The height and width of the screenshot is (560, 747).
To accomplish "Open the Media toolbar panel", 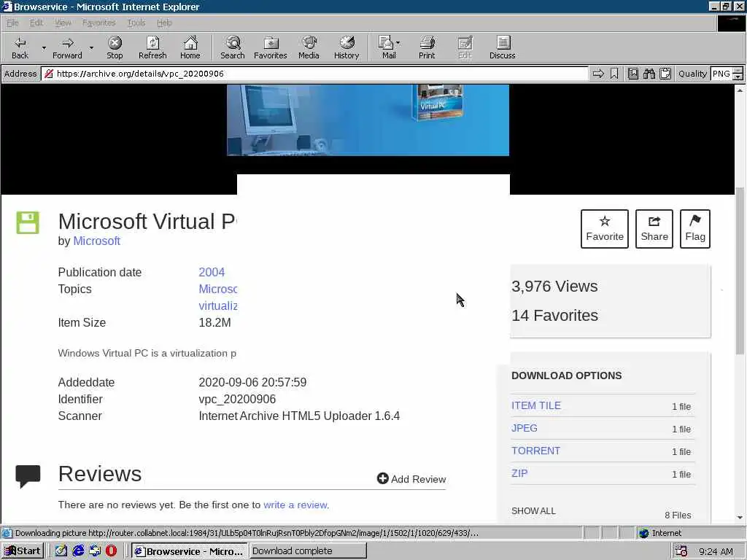I will [x=309, y=47].
